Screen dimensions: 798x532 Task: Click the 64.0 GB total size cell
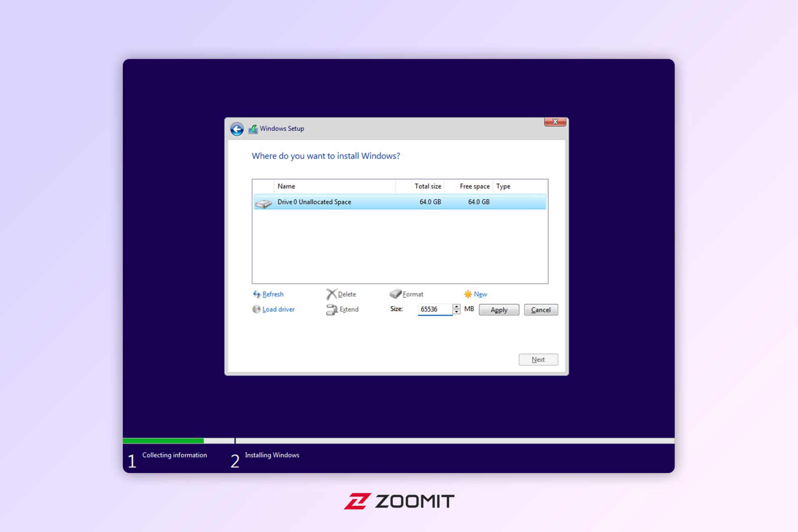tap(430, 202)
